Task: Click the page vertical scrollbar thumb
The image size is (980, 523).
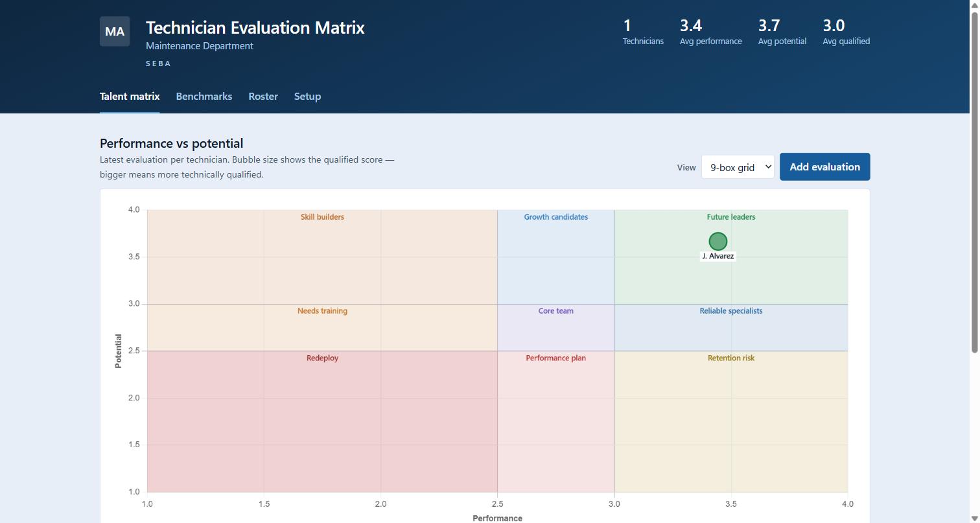Action: [974, 181]
